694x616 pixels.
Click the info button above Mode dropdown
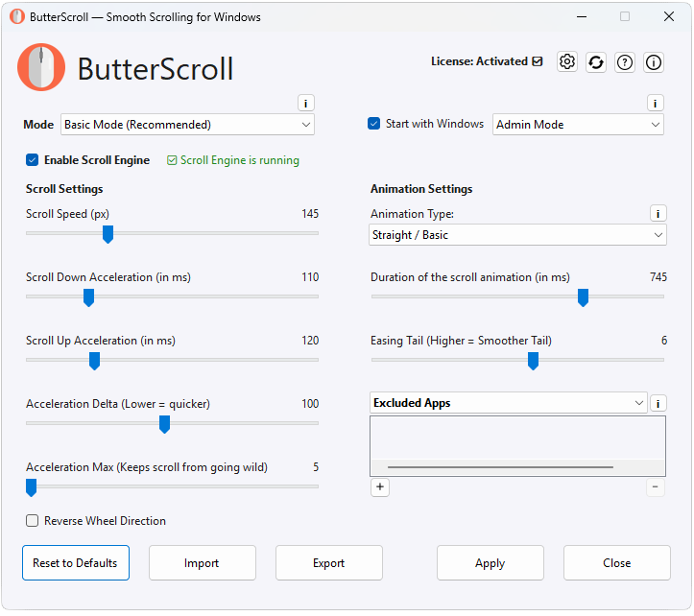coord(305,104)
